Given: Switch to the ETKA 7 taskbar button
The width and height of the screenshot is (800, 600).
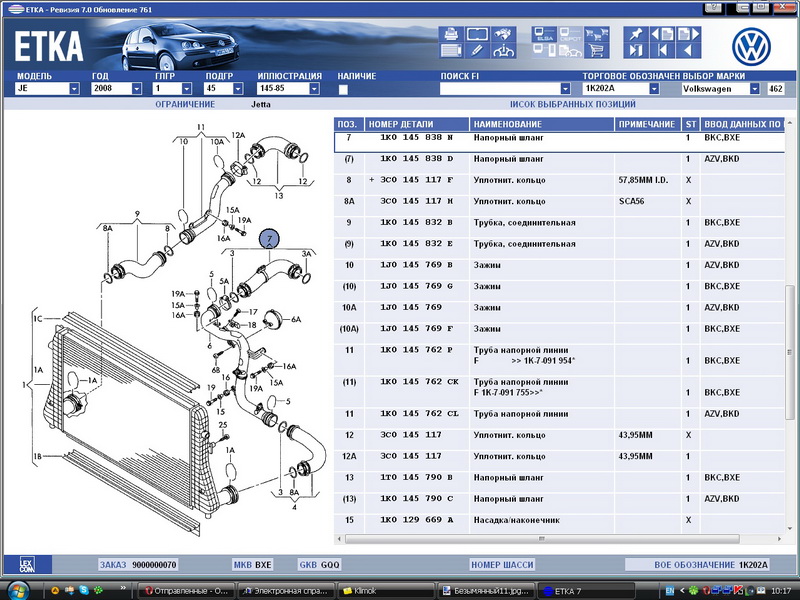Looking at the screenshot, I should pyautogui.click(x=586, y=591).
